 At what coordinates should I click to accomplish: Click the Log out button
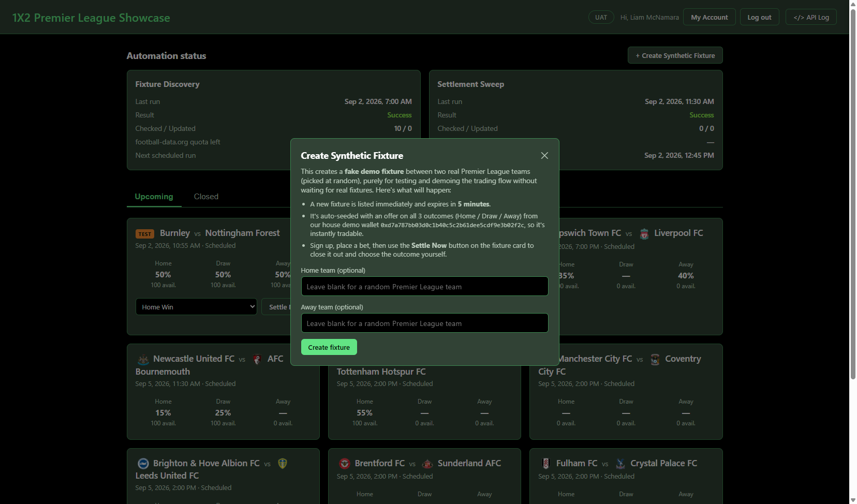[759, 17]
